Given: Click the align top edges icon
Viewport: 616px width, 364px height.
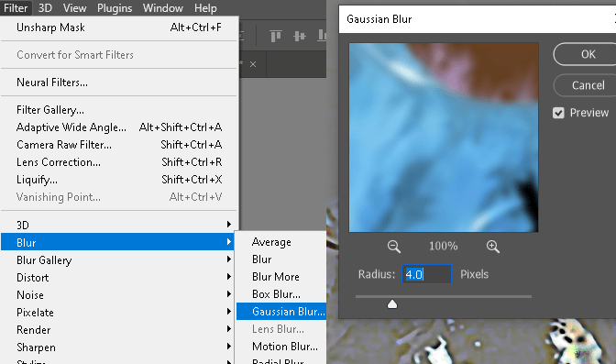Looking at the screenshot, I should 276,36.
